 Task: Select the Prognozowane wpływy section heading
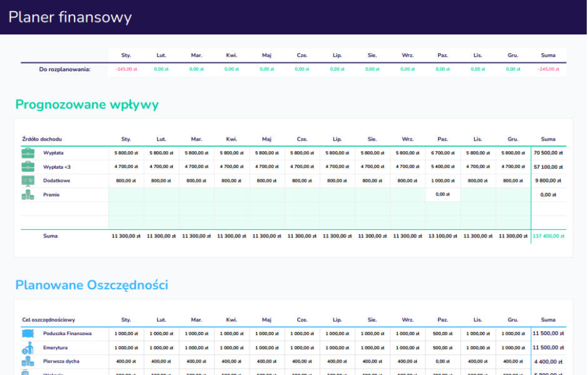(x=87, y=104)
